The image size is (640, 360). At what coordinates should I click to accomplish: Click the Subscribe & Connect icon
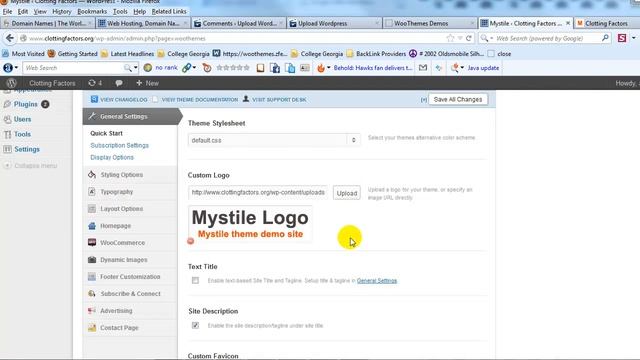[x=92, y=293]
